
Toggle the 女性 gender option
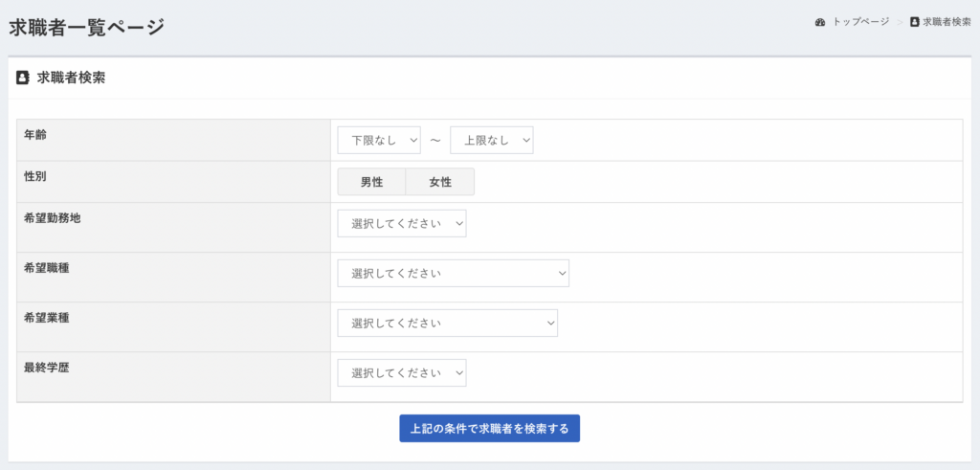click(439, 182)
